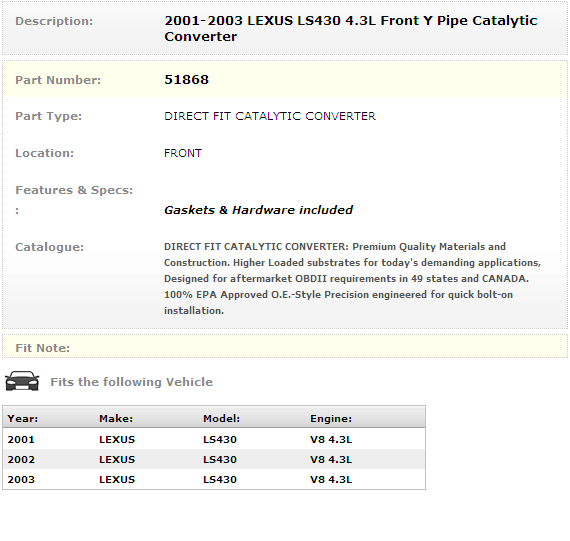Click the Catalogue description paragraph
570x541 pixels.
pyautogui.click(x=352, y=278)
